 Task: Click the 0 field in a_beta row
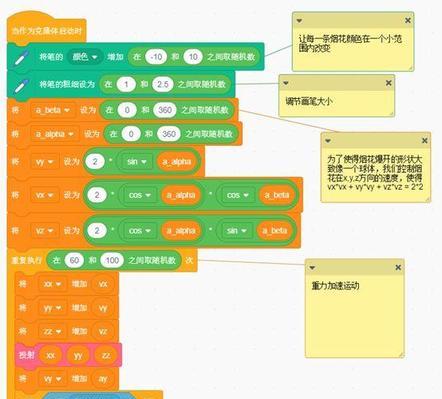pyautogui.click(x=127, y=110)
